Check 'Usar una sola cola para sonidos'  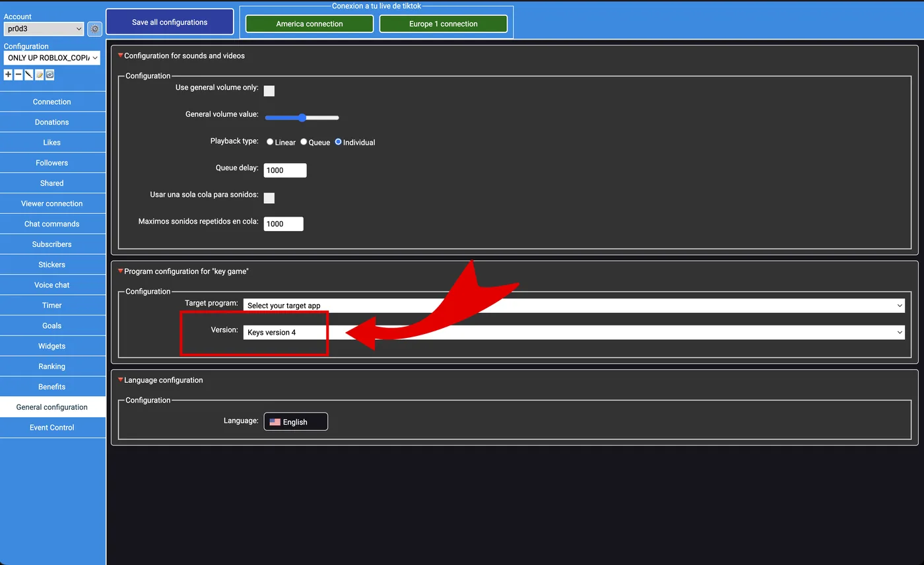click(269, 198)
